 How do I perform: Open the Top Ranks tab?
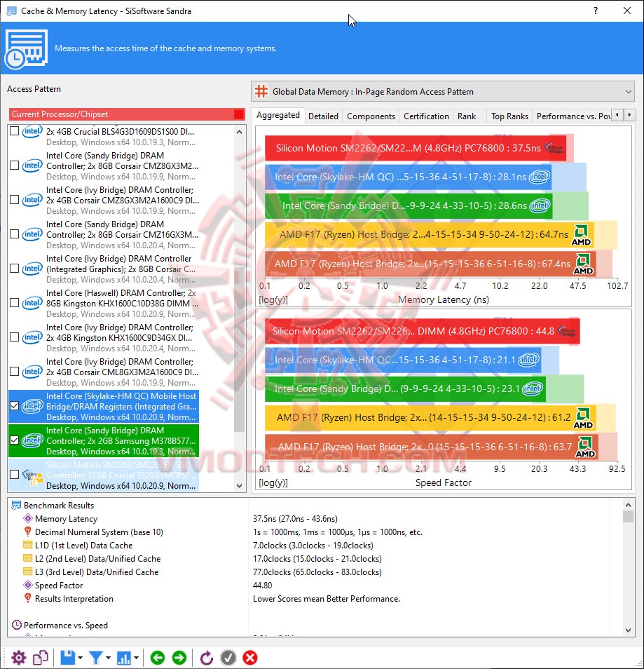pos(509,116)
